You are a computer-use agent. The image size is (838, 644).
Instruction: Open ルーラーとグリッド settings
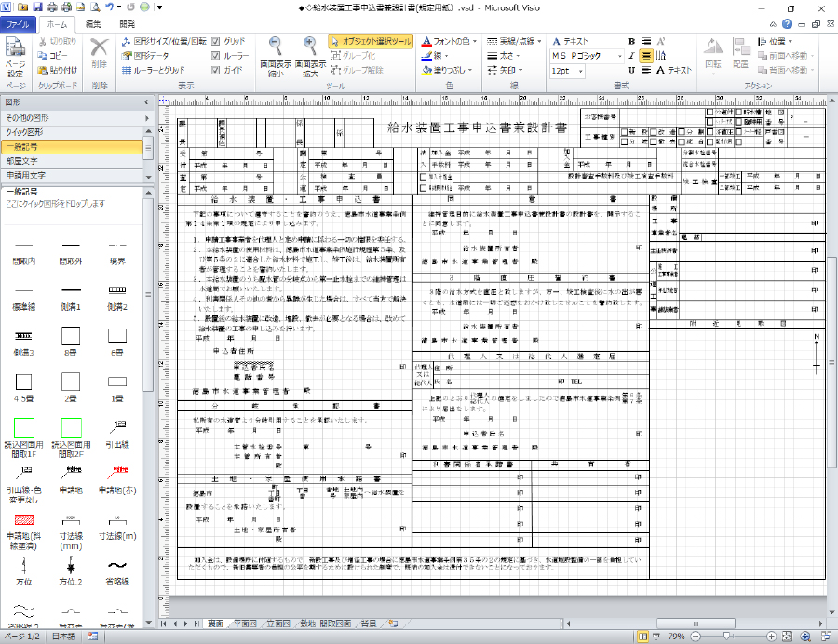pyautogui.click(x=154, y=70)
